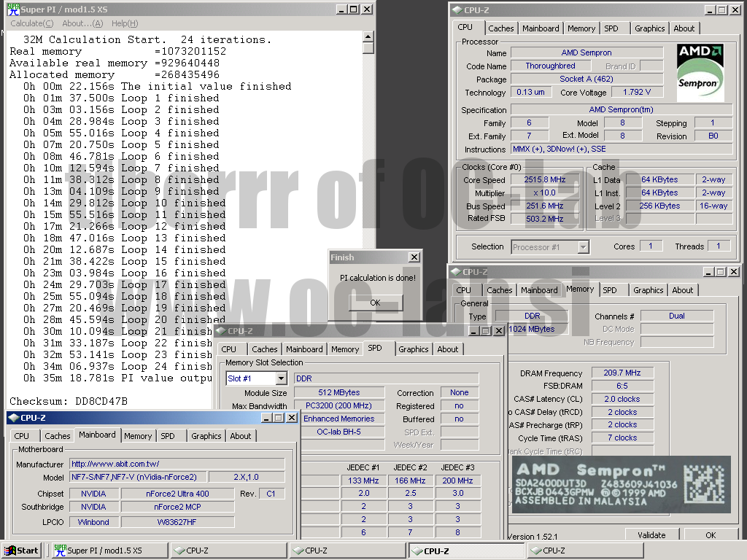Click the Rated FSB value 503.2 MHz
Image resolution: width=747 pixels, height=560 pixels.
tap(545, 219)
